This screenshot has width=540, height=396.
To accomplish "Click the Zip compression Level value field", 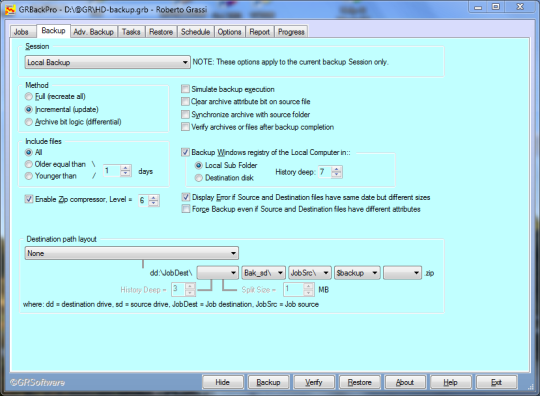I will (143, 200).
